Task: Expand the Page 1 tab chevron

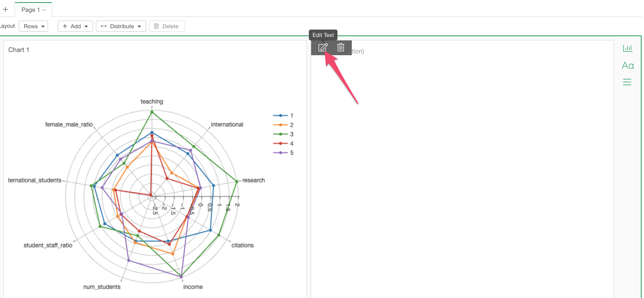Action: tap(44, 10)
